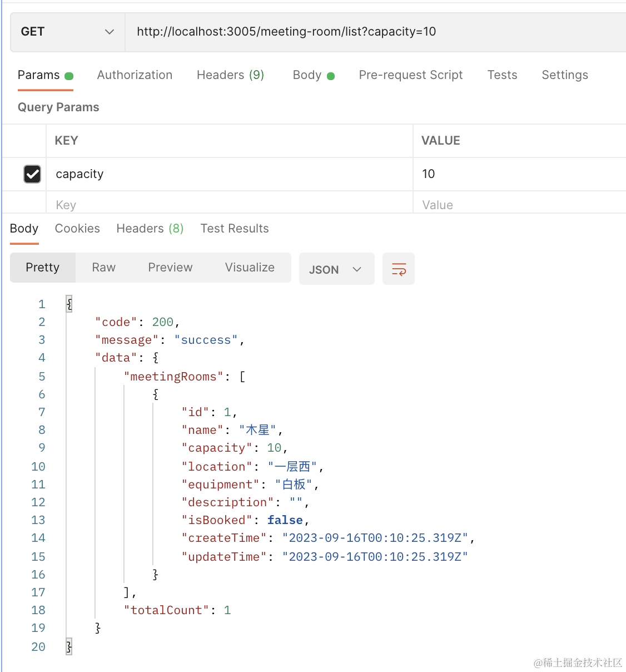Switch response view to Raw

(103, 268)
